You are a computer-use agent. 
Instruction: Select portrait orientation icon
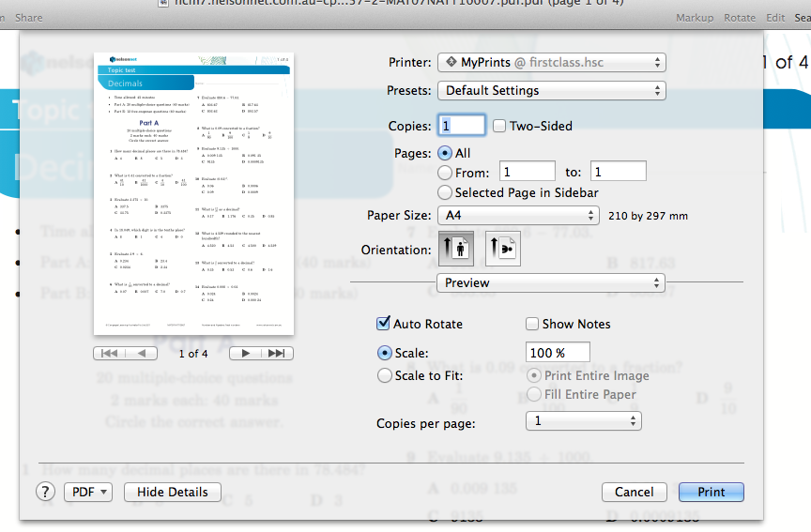point(455,249)
